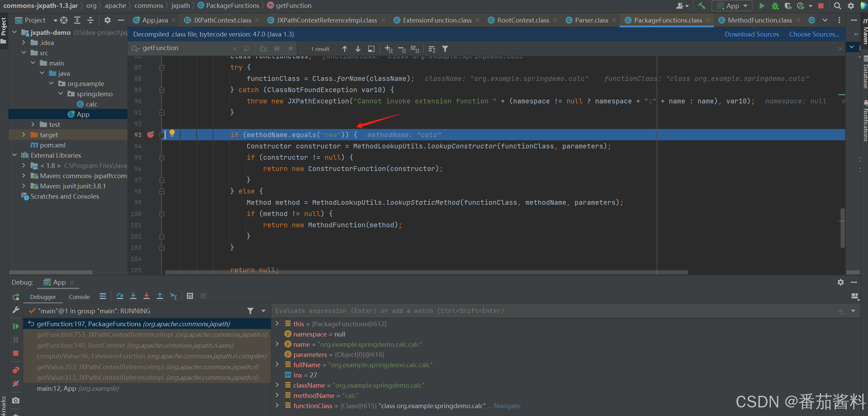
Task: Toggle breakpoint on line 93
Action: tap(150, 134)
